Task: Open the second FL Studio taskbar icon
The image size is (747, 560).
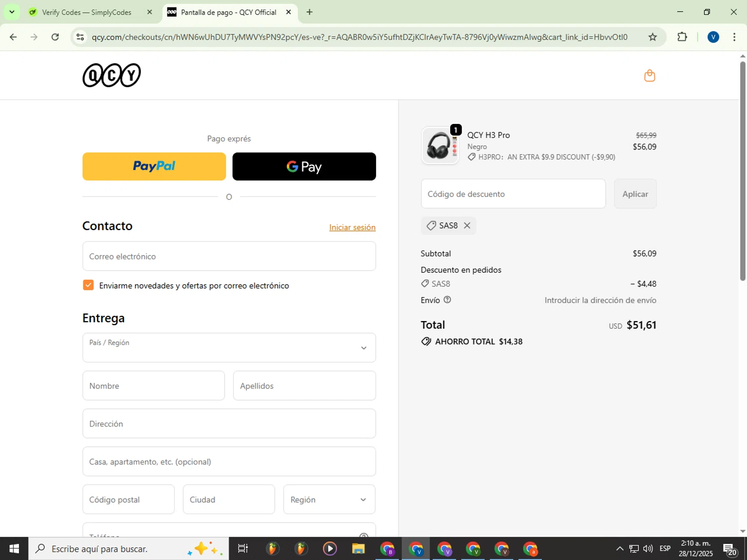Action: [301, 549]
